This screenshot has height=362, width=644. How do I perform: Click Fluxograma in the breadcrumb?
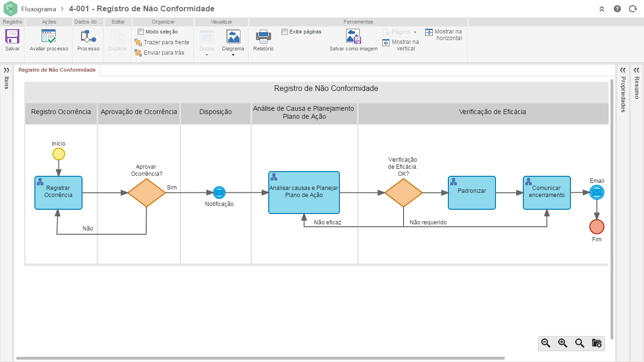(x=39, y=9)
